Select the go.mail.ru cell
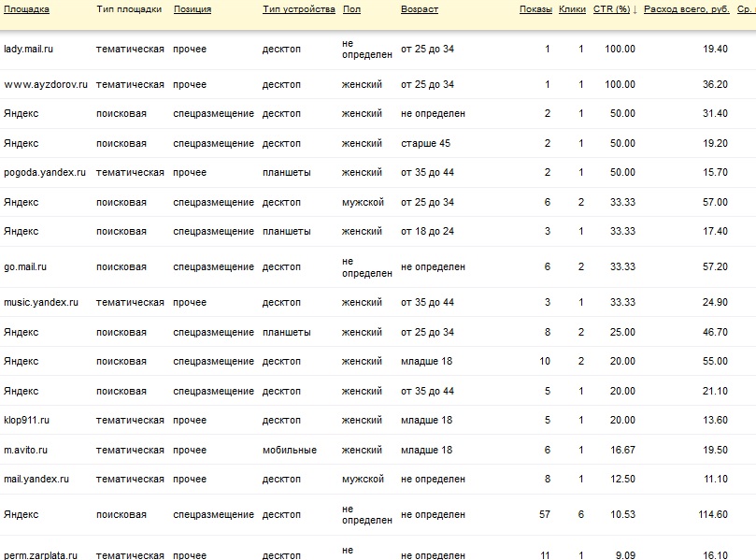Image resolution: width=756 pixels, height=560 pixels. click(x=25, y=266)
